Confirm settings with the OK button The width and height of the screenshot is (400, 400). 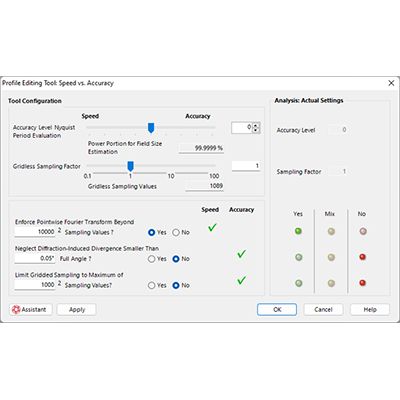pyautogui.click(x=277, y=309)
